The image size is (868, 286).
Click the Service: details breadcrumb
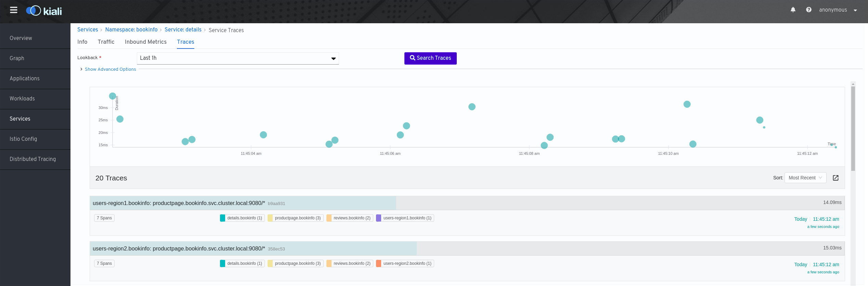[183, 30]
